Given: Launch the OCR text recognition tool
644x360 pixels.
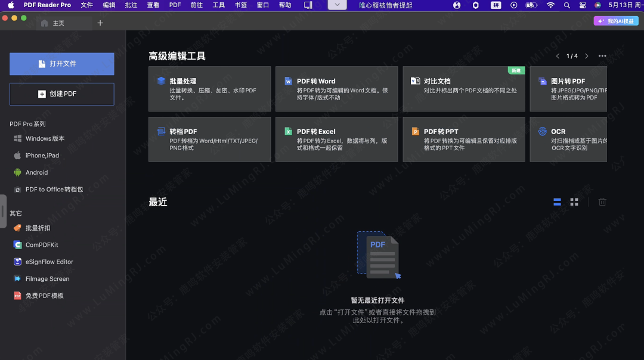Looking at the screenshot, I should click(x=568, y=139).
